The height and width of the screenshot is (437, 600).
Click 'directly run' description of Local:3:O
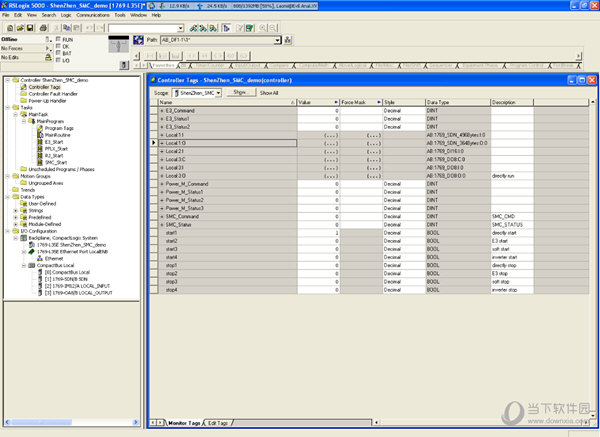pyautogui.click(x=503, y=176)
